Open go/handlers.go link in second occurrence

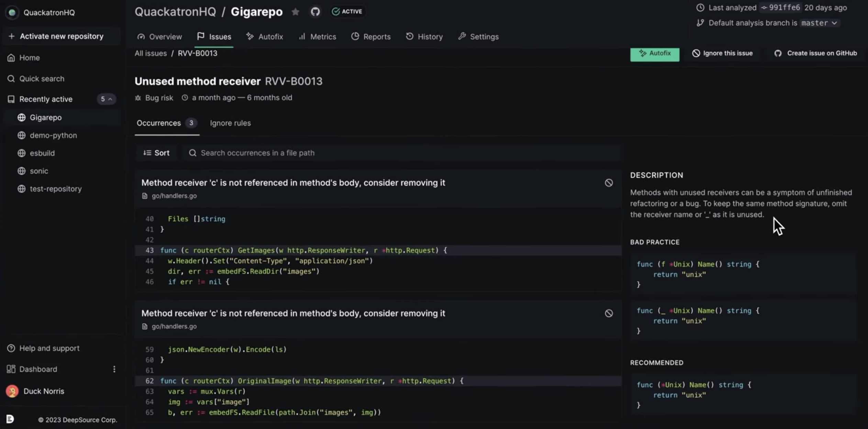coord(174,327)
